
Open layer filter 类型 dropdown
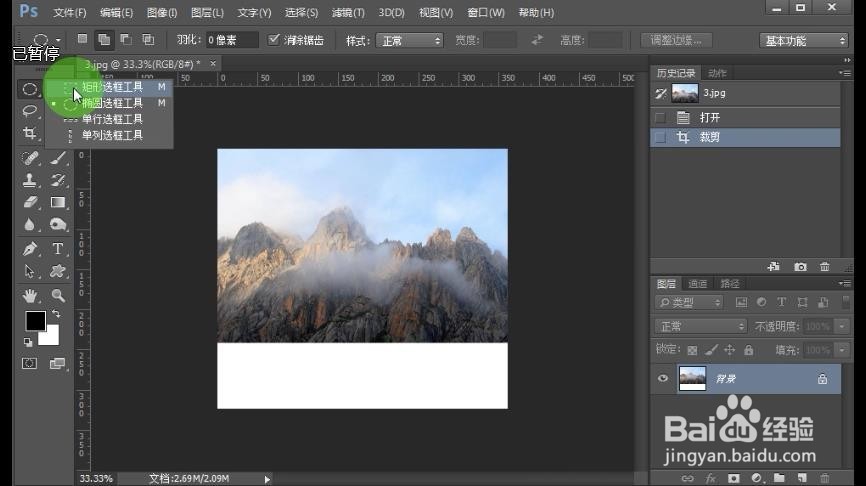[x=689, y=302]
